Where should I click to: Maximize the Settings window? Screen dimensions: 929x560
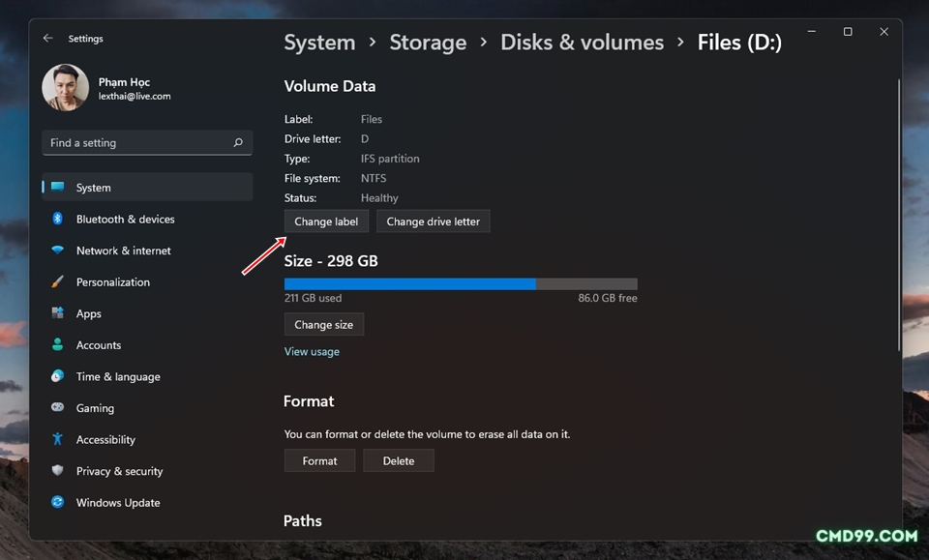coord(848,31)
